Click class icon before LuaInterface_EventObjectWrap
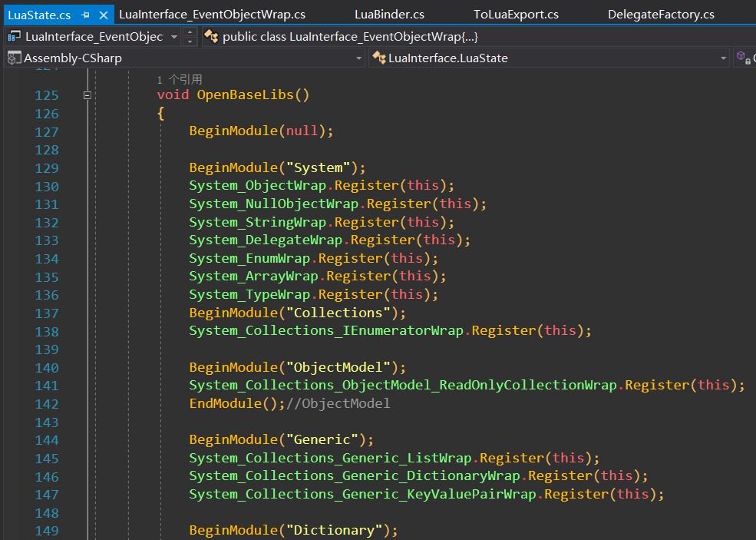This screenshot has width=756, height=540. [211, 36]
